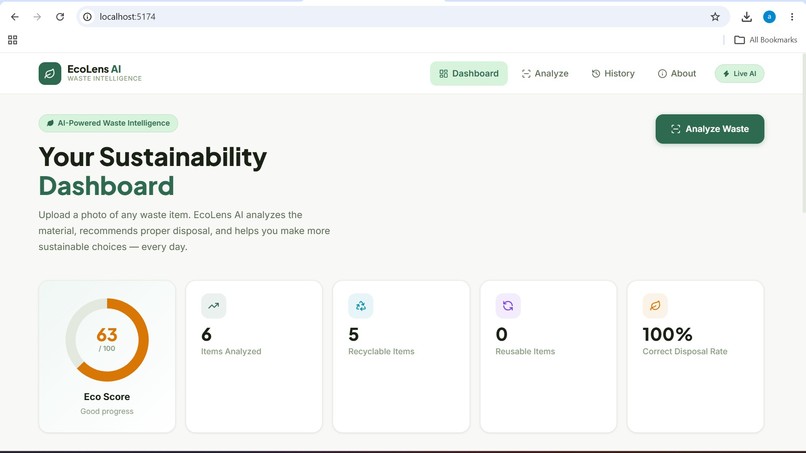The height and width of the screenshot is (453, 806).
Task: Click the '5' Recyclable Items value
Action: pos(353,335)
